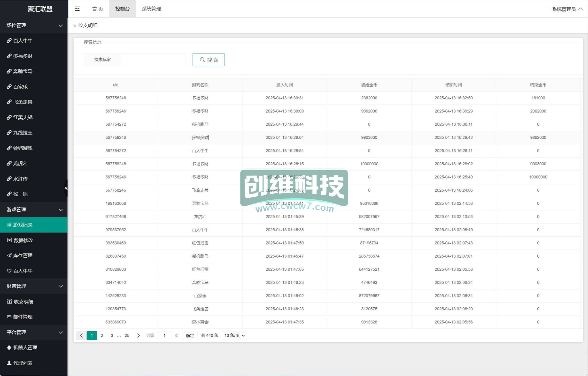Click the paper plane icon beside 库存管理
The height and width of the screenshot is (376, 588).
tap(9, 255)
